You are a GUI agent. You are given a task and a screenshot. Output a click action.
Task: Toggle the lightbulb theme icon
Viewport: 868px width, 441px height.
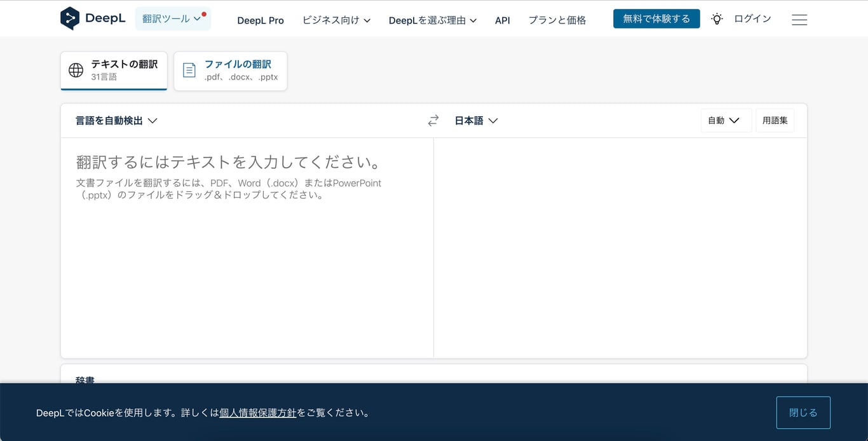pyautogui.click(x=717, y=19)
